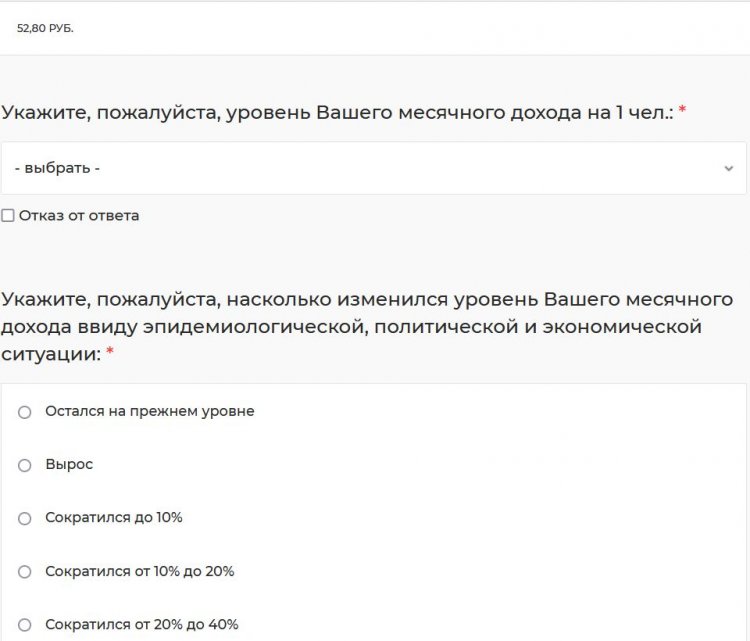Click the 'Остался на прежнем уровне' option text
The width and height of the screenshot is (750, 641).
click(x=150, y=411)
